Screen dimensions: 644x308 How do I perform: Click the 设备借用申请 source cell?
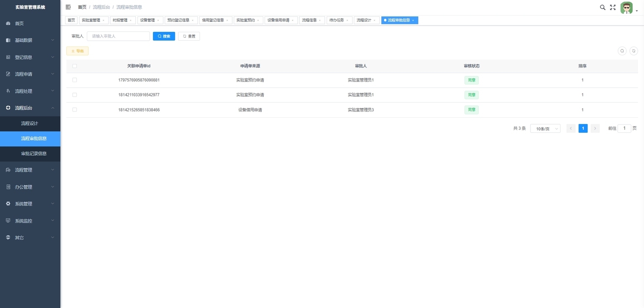point(250,110)
